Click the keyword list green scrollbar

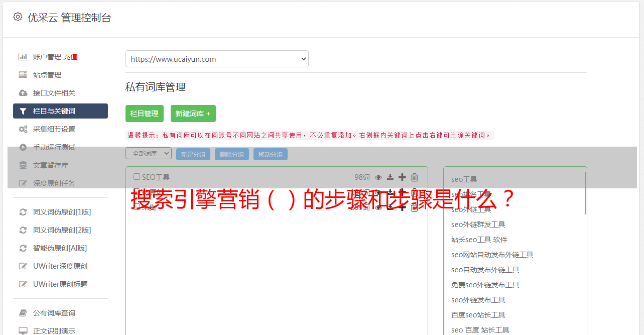(x=585, y=193)
